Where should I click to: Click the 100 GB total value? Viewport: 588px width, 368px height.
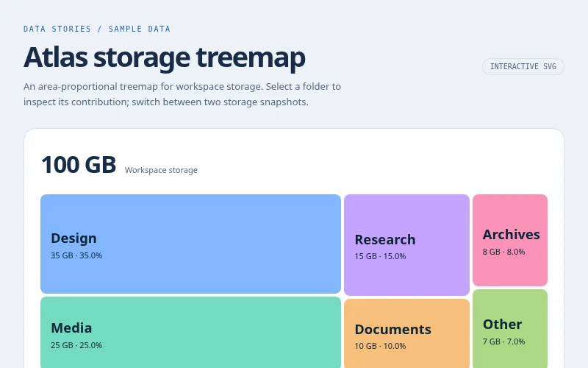[79, 164]
